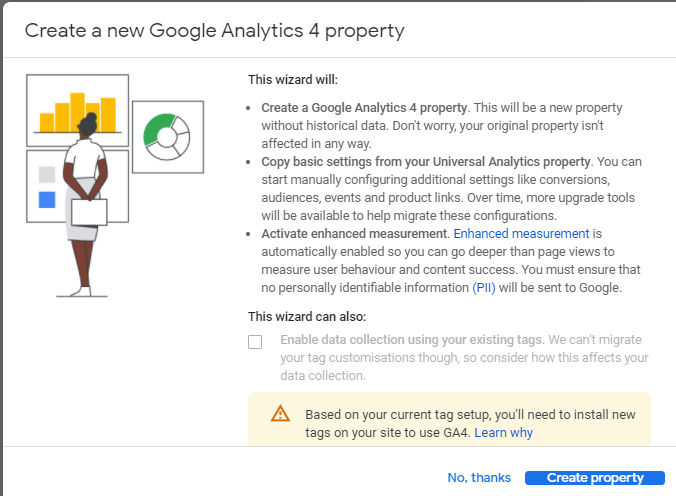The image size is (676, 496).
Task: Click the Create property button
Action: (595, 478)
